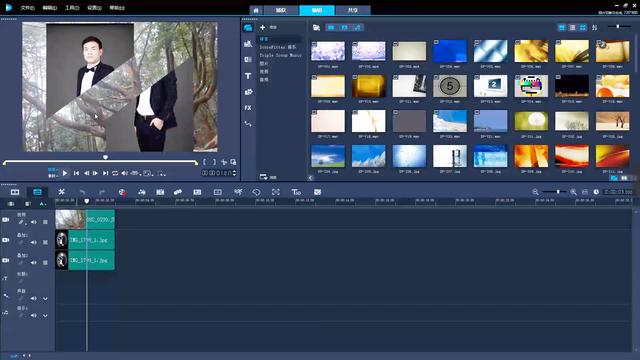The width and height of the screenshot is (640, 360).
Task: Expand the music track options chevron
Action: click(x=45, y=316)
